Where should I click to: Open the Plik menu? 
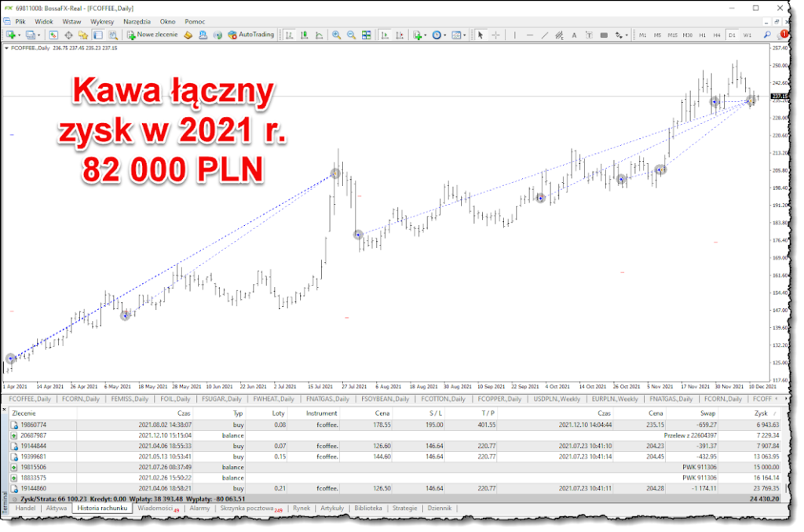coord(20,21)
